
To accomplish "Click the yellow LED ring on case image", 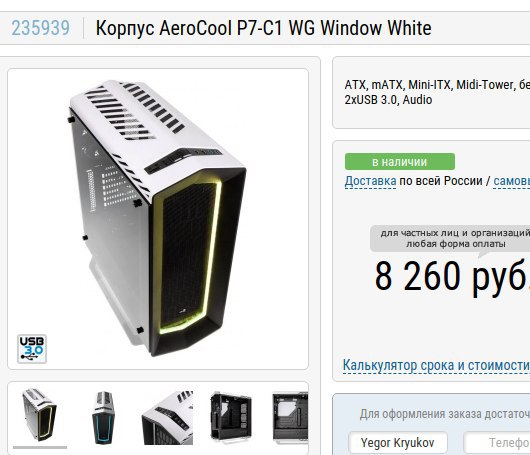I will pyautogui.click(x=188, y=257).
